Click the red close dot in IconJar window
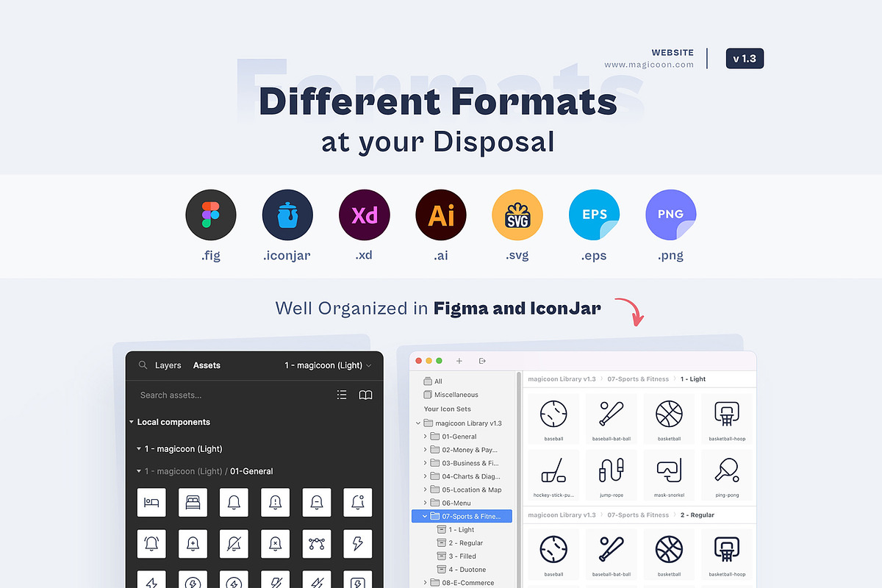The height and width of the screenshot is (588, 882). (418, 361)
